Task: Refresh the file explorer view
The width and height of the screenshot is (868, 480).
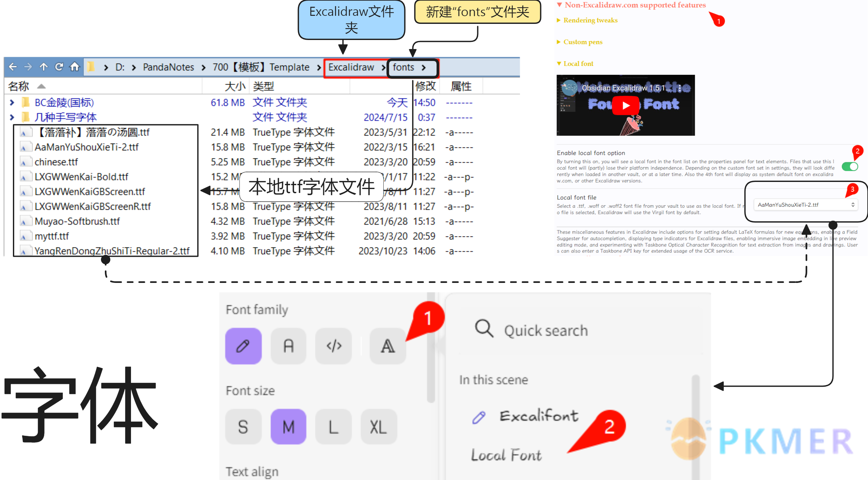Action: (x=59, y=67)
